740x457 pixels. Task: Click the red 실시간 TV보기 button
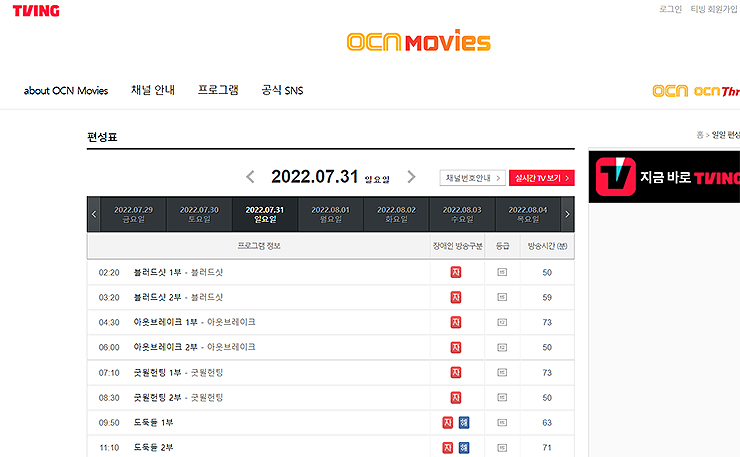[542, 178]
